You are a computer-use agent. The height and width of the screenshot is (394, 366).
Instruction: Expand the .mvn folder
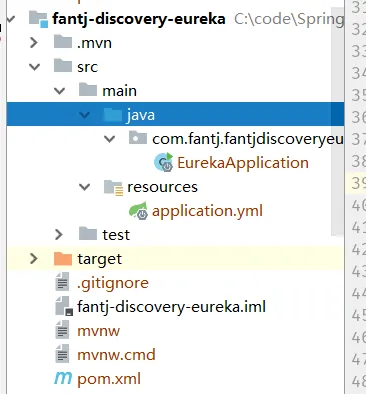(x=34, y=43)
